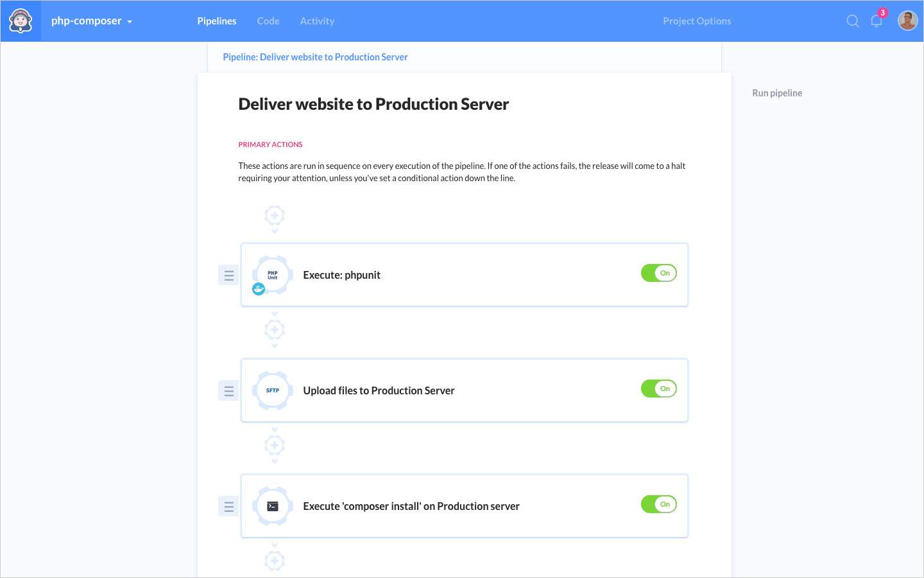Open Project Options

tap(697, 21)
